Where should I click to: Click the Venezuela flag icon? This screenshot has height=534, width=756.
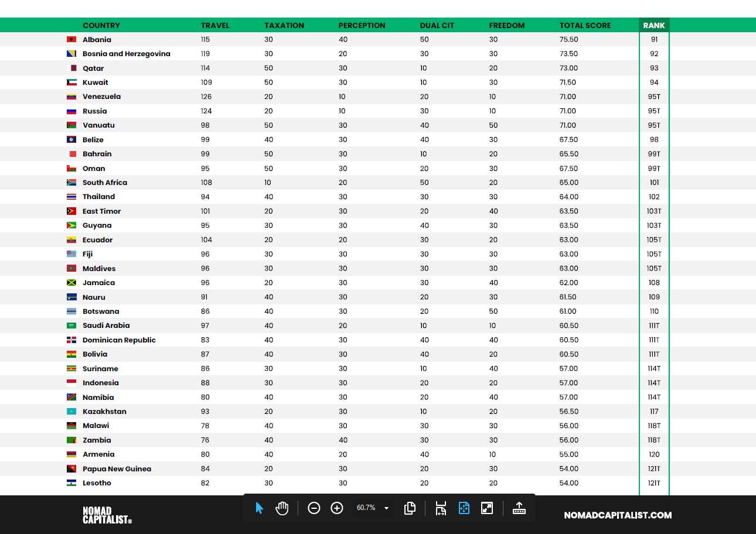tap(71, 97)
